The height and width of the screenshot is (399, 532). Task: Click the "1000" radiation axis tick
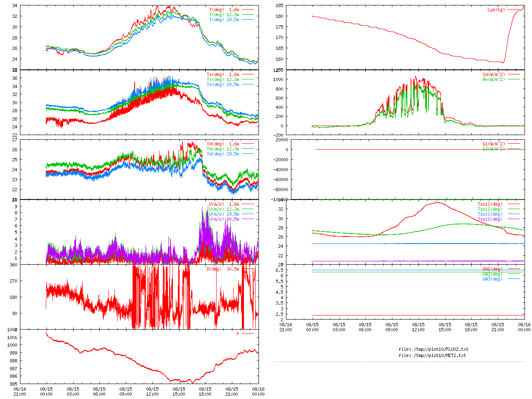(x=278, y=79)
